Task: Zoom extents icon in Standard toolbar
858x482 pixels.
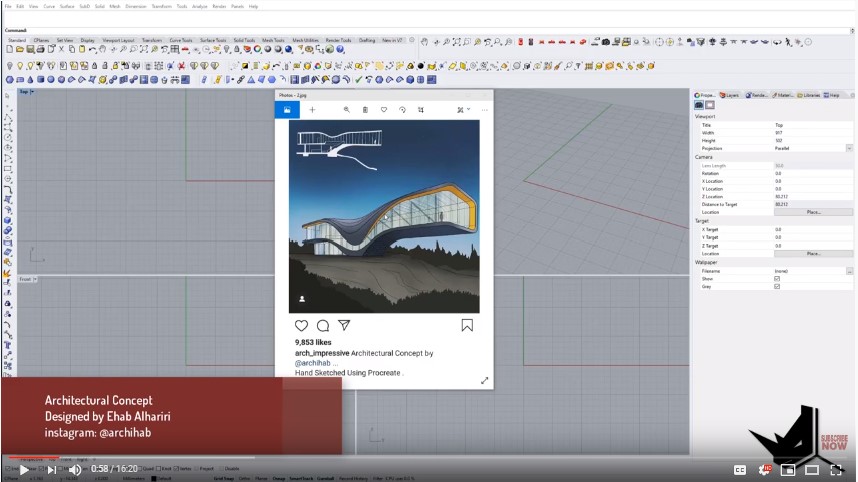Action: click(143, 49)
